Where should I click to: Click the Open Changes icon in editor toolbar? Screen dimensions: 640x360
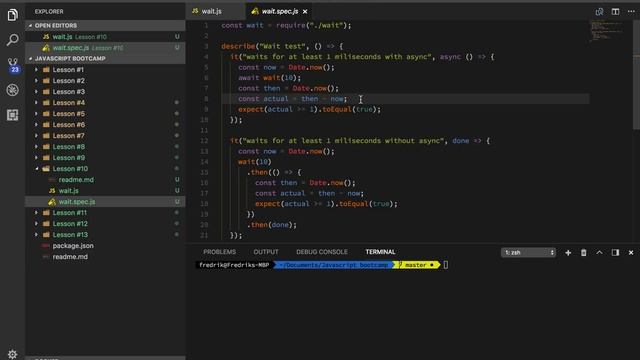[599, 11]
